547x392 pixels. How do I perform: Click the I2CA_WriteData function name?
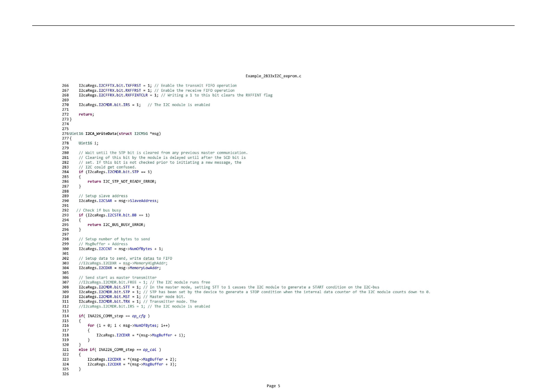coord(101,134)
